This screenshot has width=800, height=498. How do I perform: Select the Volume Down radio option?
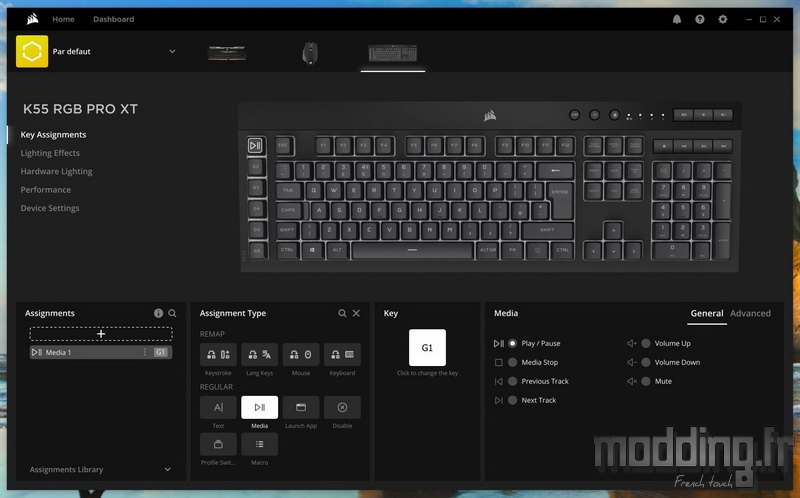(x=645, y=362)
